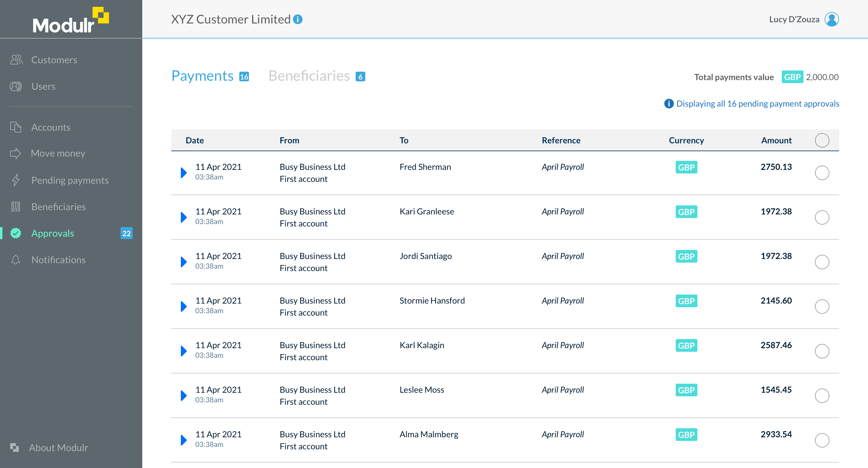Click Displaying all 16 pending payment approvals text
868x468 pixels.
coord(758,103)
